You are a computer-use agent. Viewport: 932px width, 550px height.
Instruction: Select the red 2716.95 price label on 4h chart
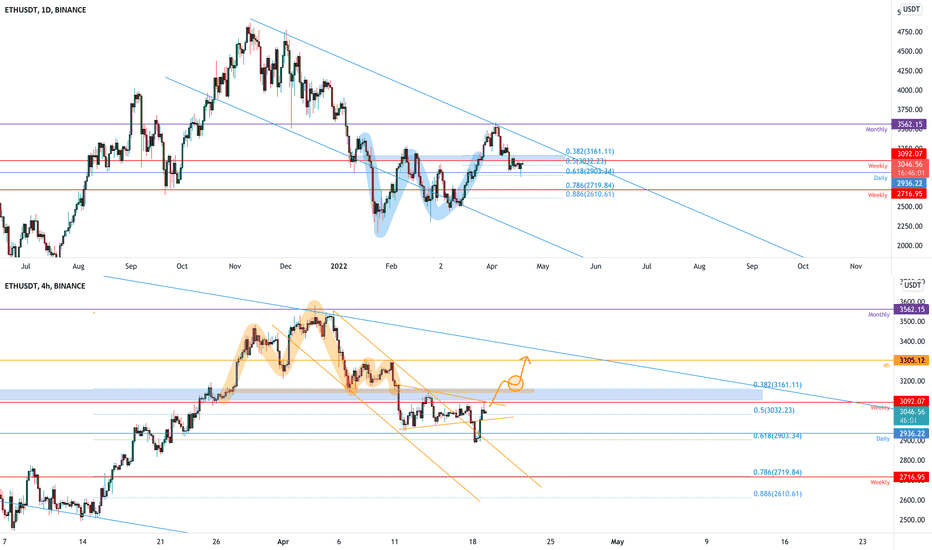tap(911, 477)
